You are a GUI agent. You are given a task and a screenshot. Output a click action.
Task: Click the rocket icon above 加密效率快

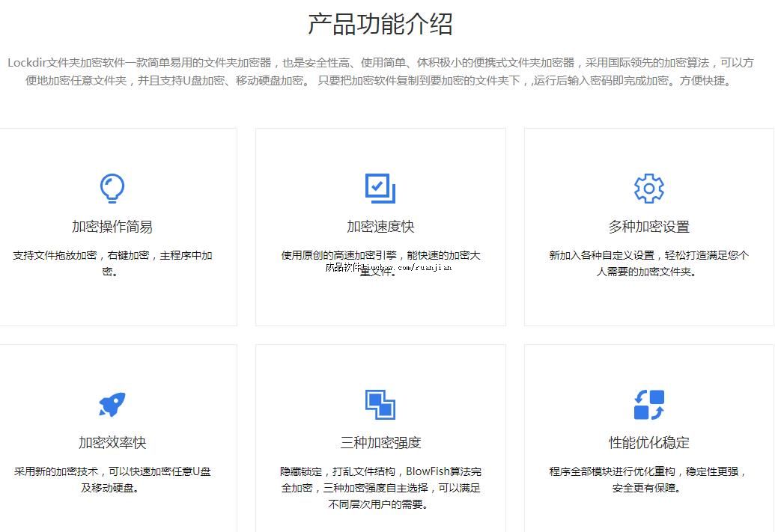pos(112,405)
